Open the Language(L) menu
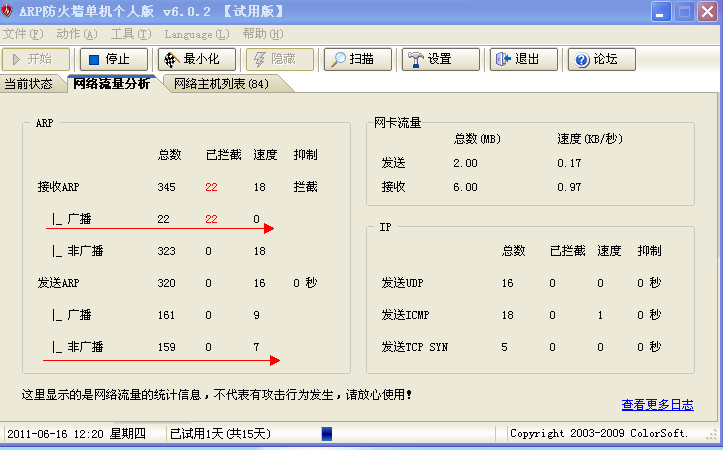723x450 pixels. coord(197,34)
